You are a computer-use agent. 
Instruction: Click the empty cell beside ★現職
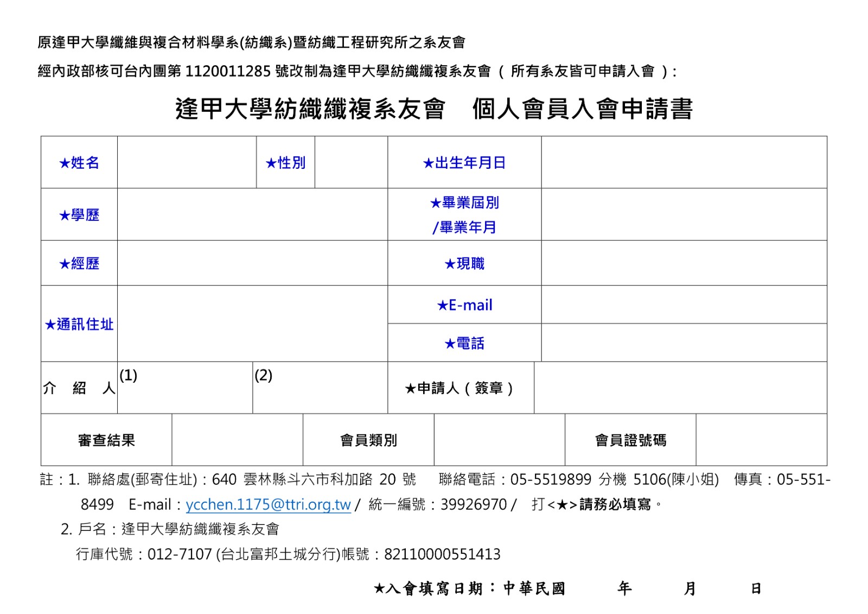(x=684, y=263)
